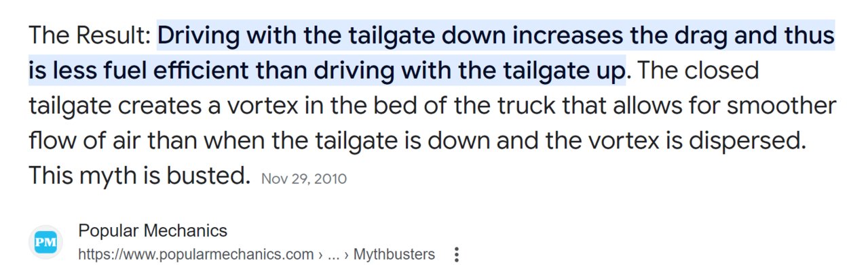This screenshot has height=265, width=868.
Task: Click "The Result:" label text
Action: (x=90, y=35)
